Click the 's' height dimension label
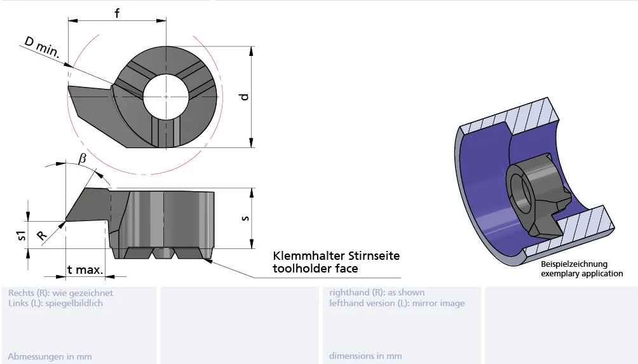Screen dimensions: 638x364 245,218
